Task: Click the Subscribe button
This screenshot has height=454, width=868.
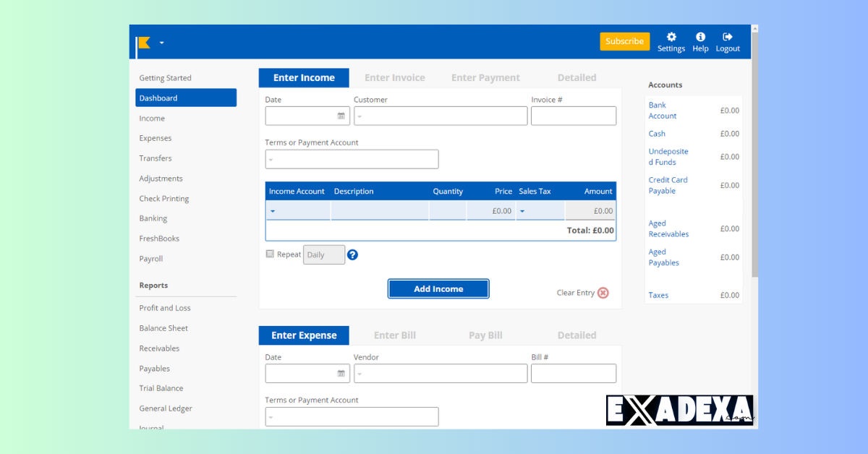Action: [624, 41]
